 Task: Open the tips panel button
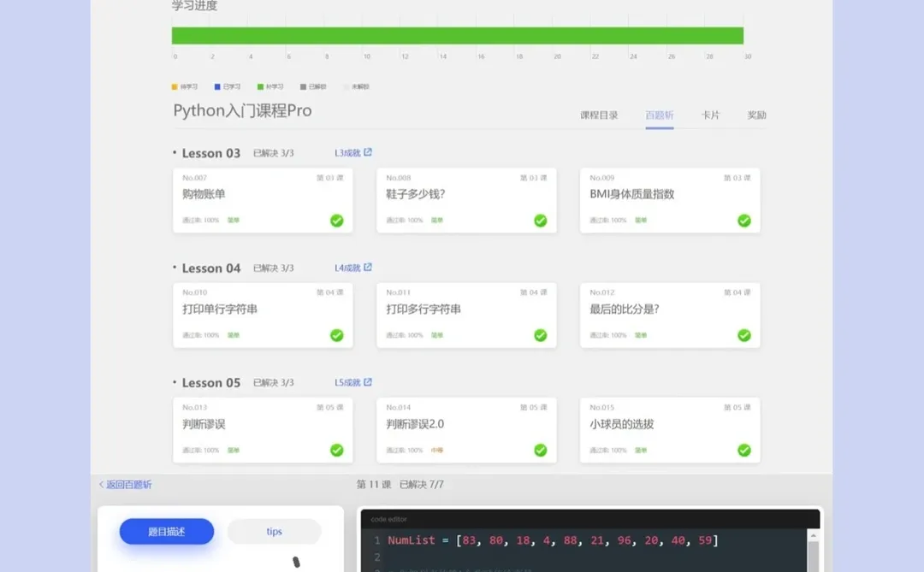[274, 532]
